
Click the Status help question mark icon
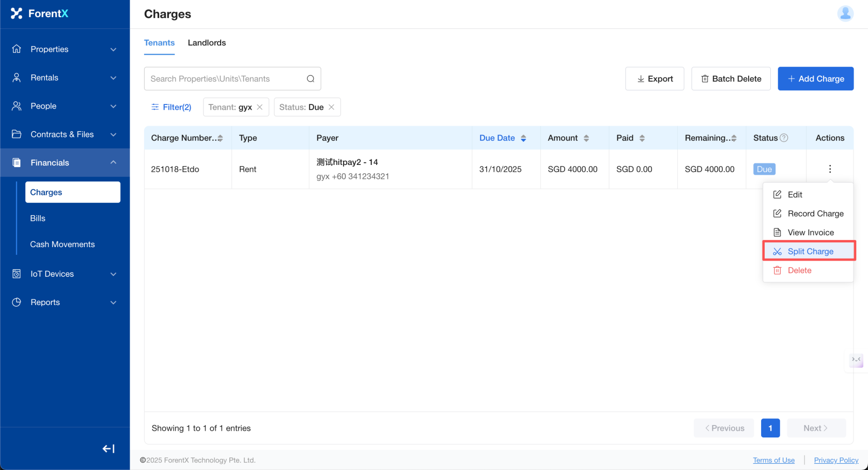[784, 138]
